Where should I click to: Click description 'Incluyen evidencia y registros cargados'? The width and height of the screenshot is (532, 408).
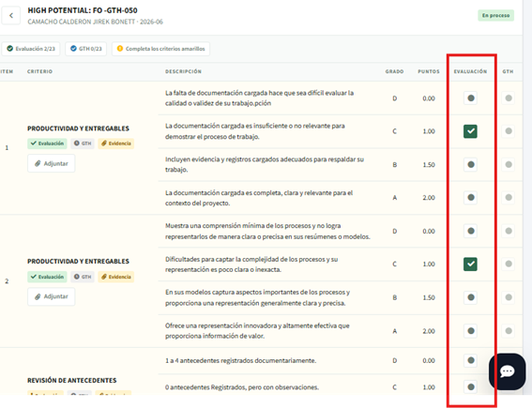(265, 164)
